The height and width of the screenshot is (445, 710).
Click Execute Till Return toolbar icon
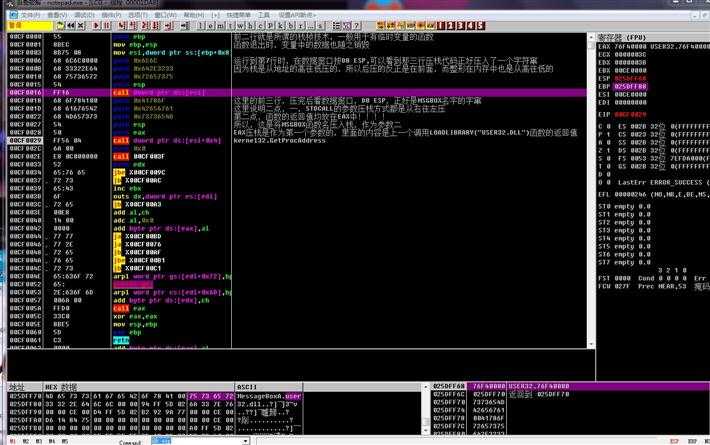click(168, 26)
